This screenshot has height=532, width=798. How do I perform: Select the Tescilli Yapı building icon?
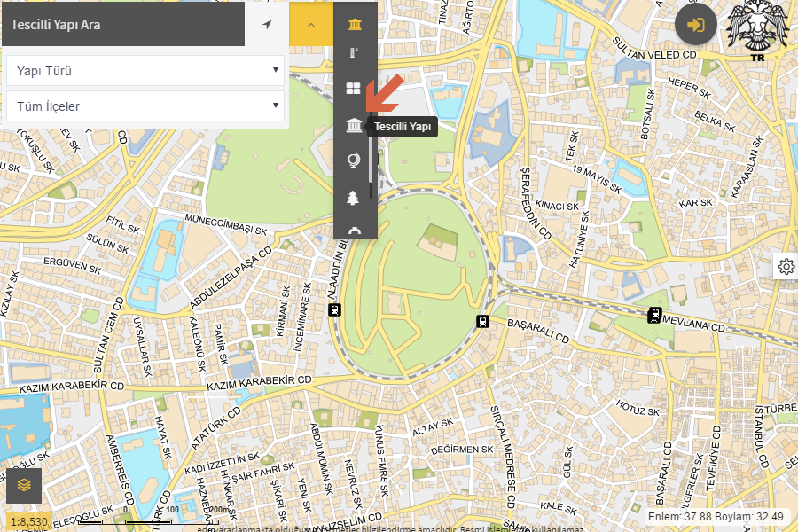(x=355, y=127)
